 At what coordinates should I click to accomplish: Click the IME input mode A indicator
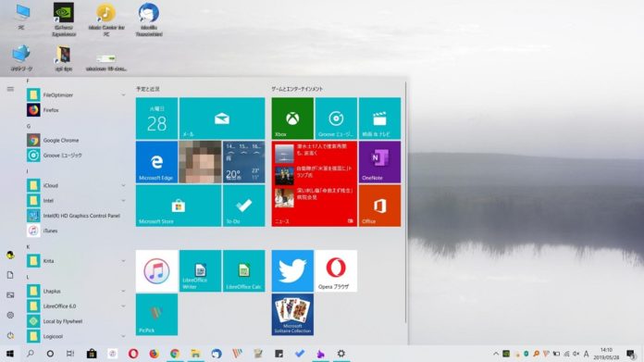[586, 354]
